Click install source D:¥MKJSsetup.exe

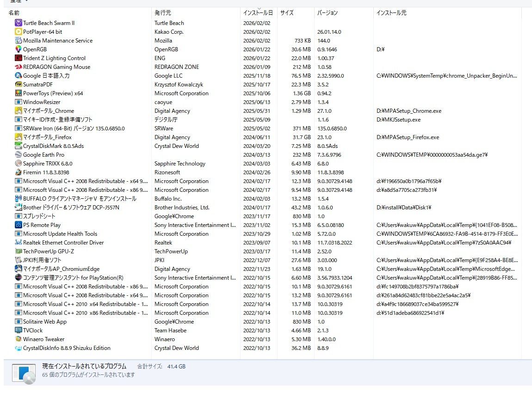click(x=398, y=120)
